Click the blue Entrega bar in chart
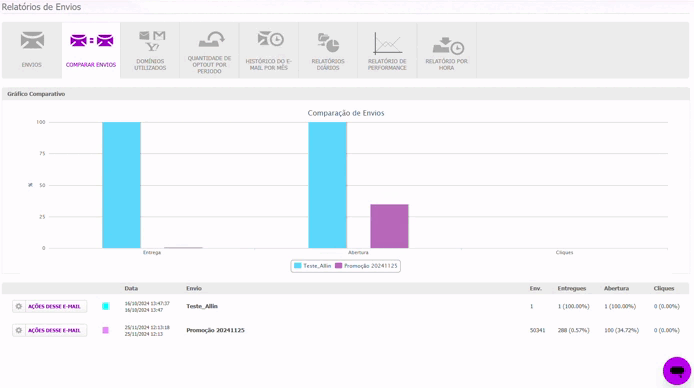694x388 pixels. coord(121,185)
